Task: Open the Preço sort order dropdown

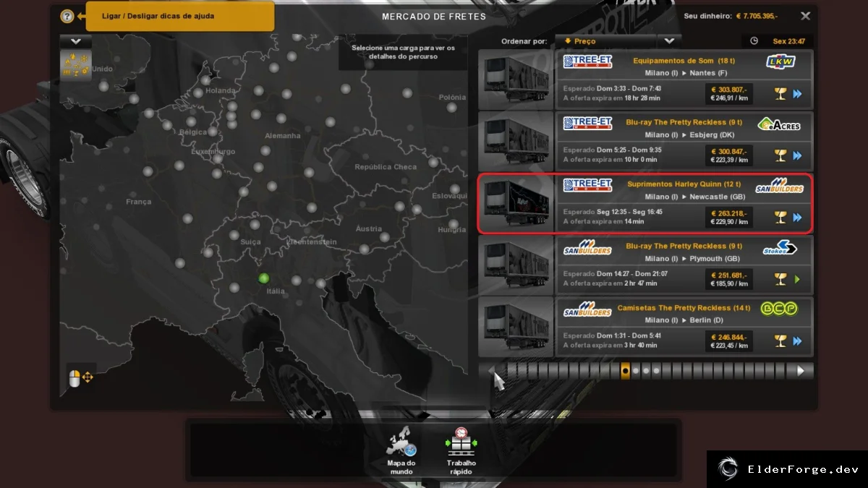Action: pos(605,41)
